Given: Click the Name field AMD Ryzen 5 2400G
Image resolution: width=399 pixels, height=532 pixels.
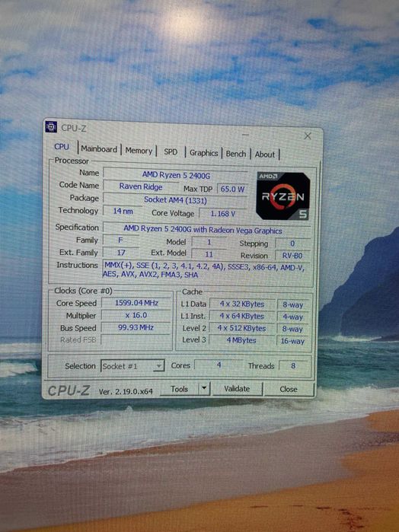Looking at the screenshot, I should coord(176,175).
